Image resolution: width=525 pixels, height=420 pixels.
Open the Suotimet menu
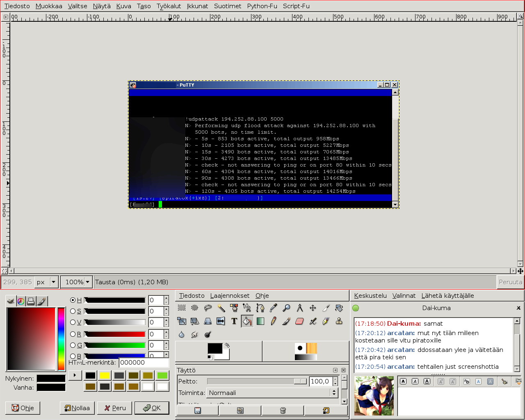[x=227, y=6]
